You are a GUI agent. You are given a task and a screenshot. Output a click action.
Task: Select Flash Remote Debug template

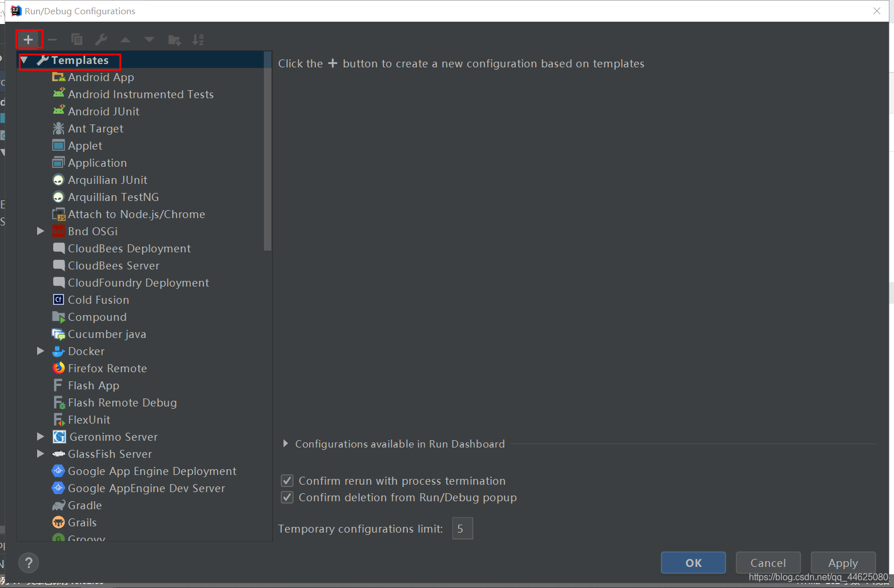[122, 402]
